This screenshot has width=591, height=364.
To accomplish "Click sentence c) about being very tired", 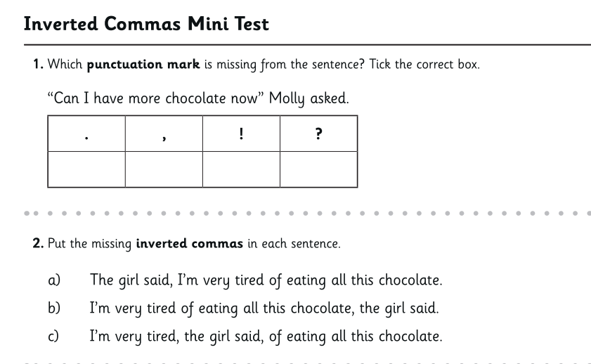I will tap(266, 337).
